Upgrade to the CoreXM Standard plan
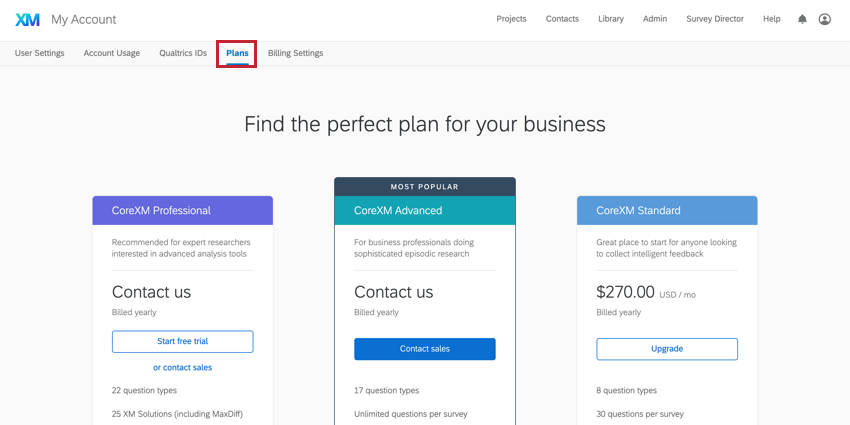The height and width of the screenshot is (425, 850). [667, 349]
